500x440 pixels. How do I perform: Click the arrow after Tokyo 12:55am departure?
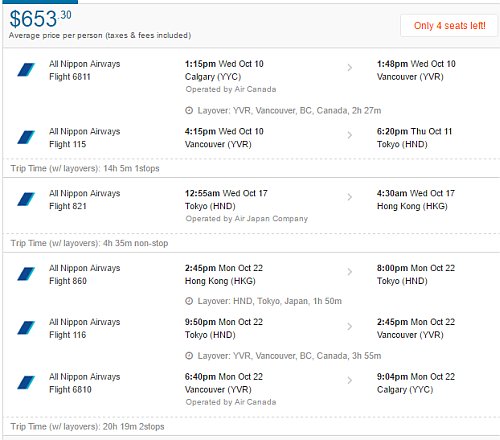pos(350,197)
